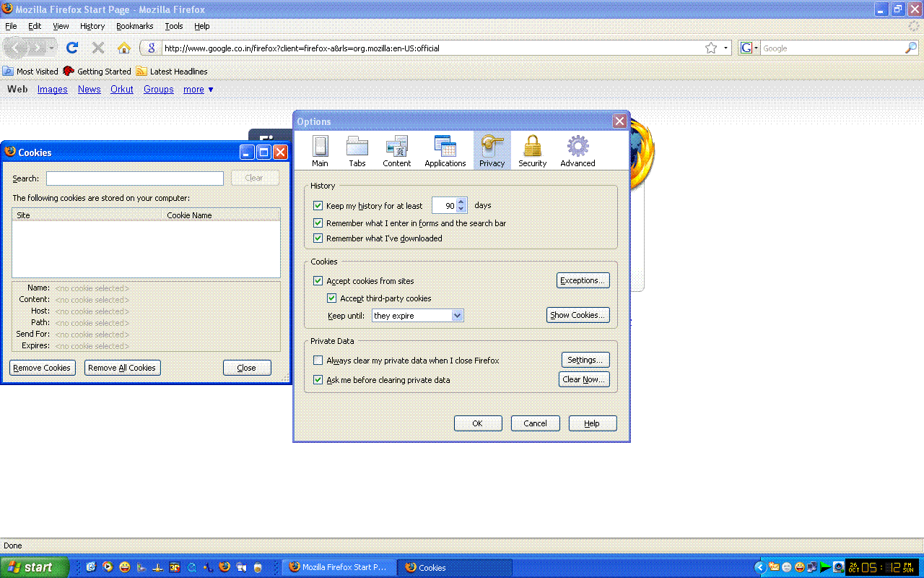The image size is (924, 578).
Task: Click the Orkut link
Action: point(122,90)
